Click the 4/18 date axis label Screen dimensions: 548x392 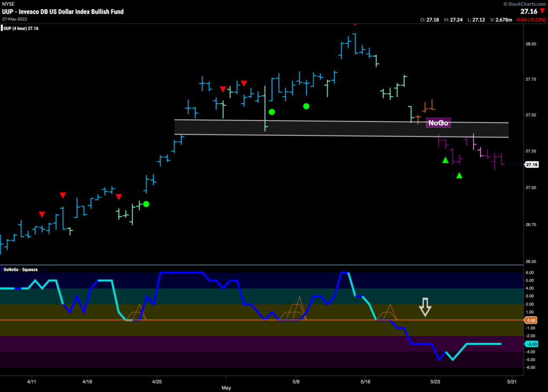[87, 381]
